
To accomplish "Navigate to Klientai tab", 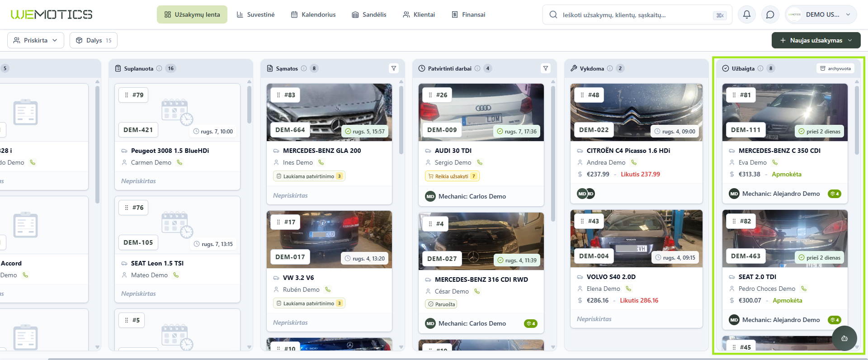I will click(419, 14).
